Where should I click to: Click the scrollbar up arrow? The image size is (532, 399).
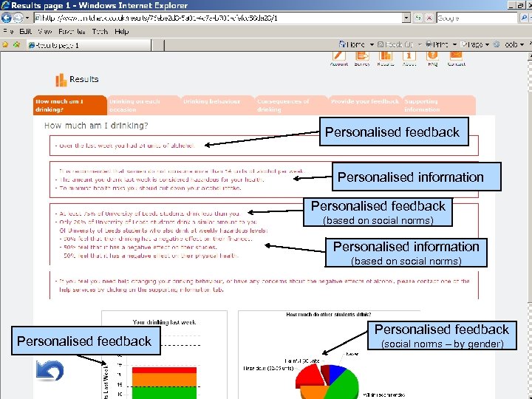(x=529, y=57)
